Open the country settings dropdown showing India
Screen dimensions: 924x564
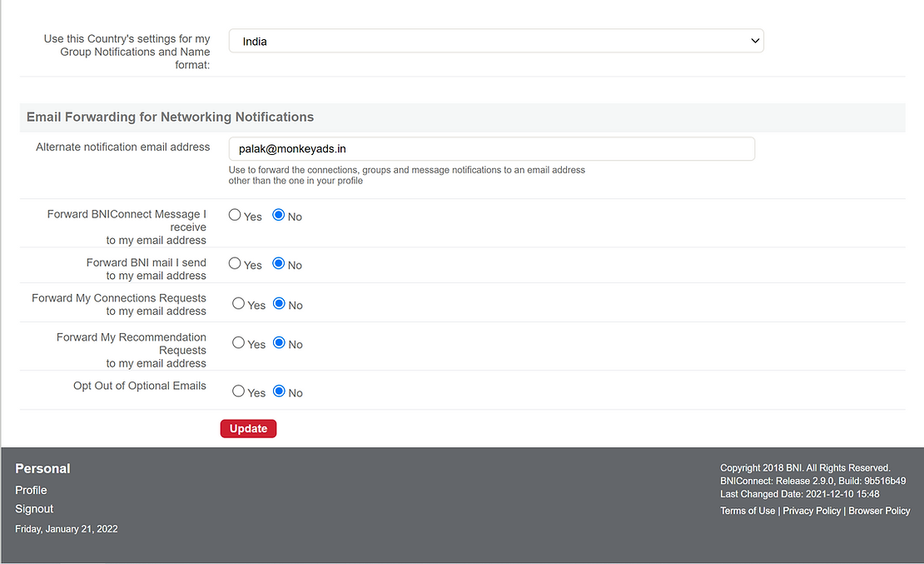click(x=495, y=41)
